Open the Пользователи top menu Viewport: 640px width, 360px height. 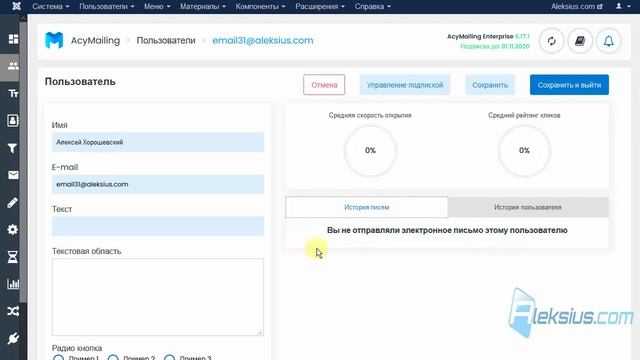[x=107, y=7]
